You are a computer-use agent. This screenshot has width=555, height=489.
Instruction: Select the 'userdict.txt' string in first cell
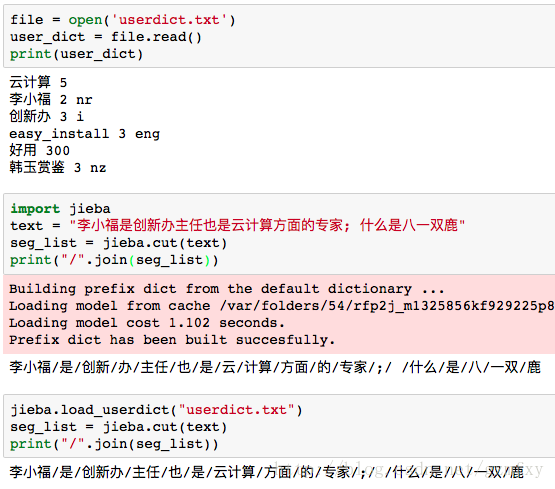pos(169,20)
